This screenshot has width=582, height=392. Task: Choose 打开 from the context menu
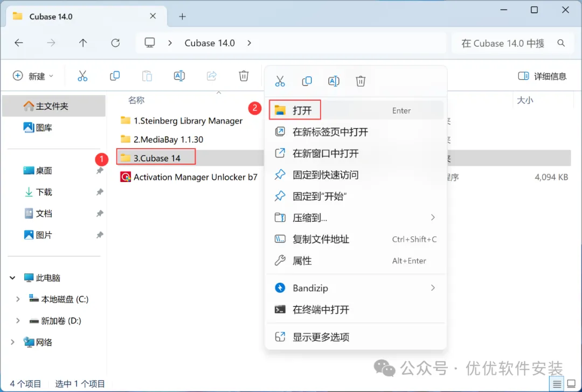[356, 110]
